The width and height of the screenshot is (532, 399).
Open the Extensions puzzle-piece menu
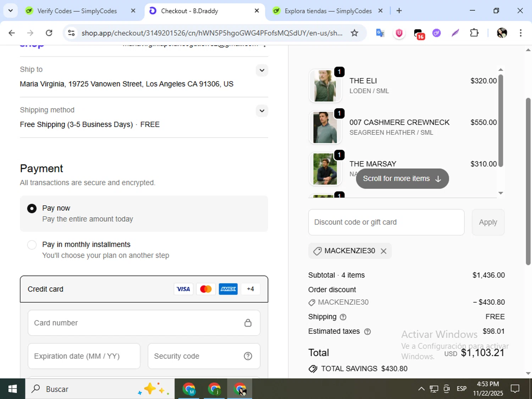click(x=474, y=33)
